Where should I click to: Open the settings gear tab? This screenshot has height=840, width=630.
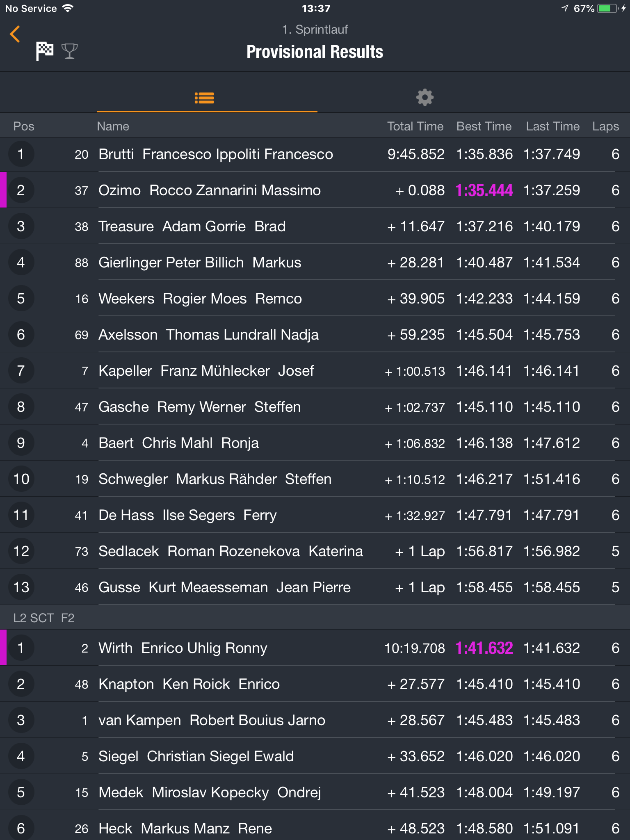click(425, 98)
